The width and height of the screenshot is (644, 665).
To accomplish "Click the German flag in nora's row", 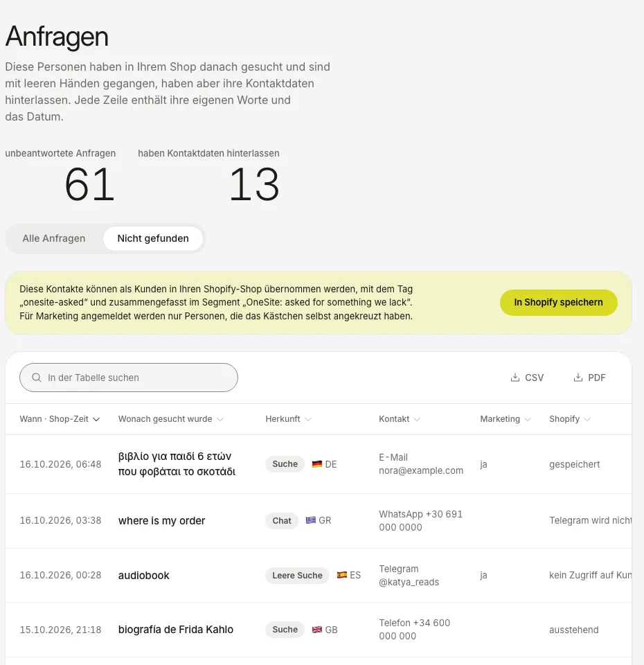I will (x=316, y=464).
